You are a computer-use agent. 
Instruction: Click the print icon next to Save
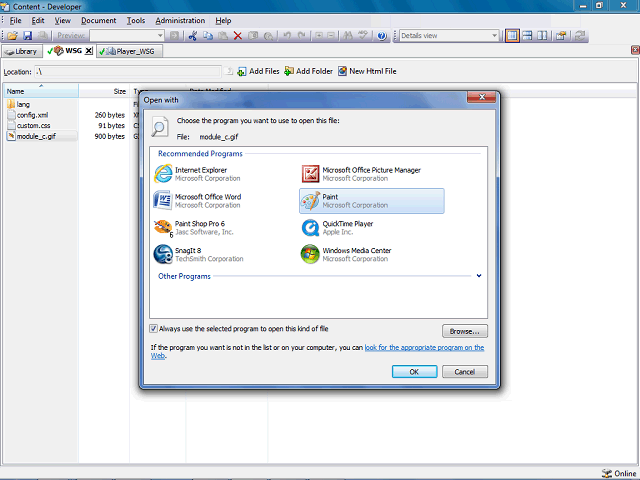pos(42,36)
